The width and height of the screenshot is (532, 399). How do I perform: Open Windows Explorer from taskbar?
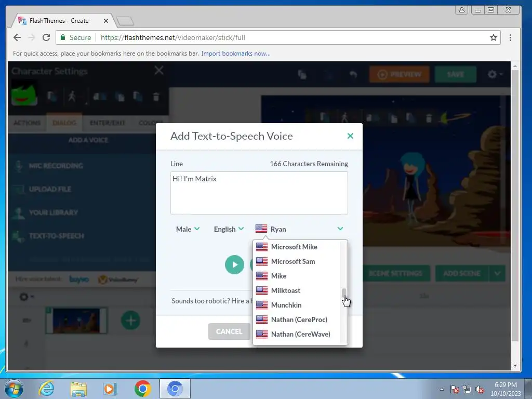click(78, 389)
